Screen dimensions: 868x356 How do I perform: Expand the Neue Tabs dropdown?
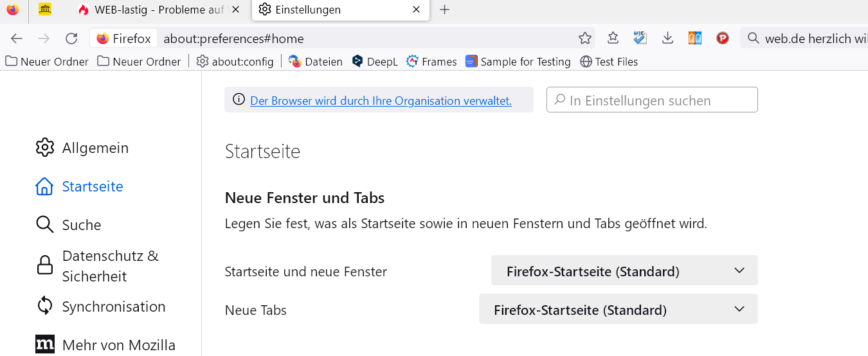(618, 309)
